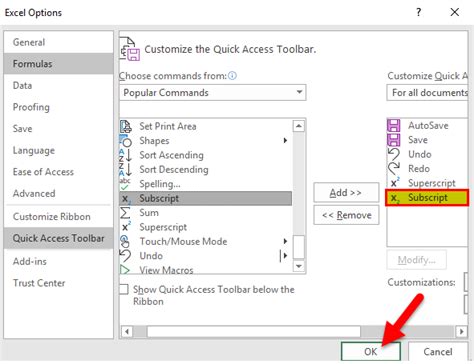Click the Superscript icon in right toolbar list

[x=395, y=183]
